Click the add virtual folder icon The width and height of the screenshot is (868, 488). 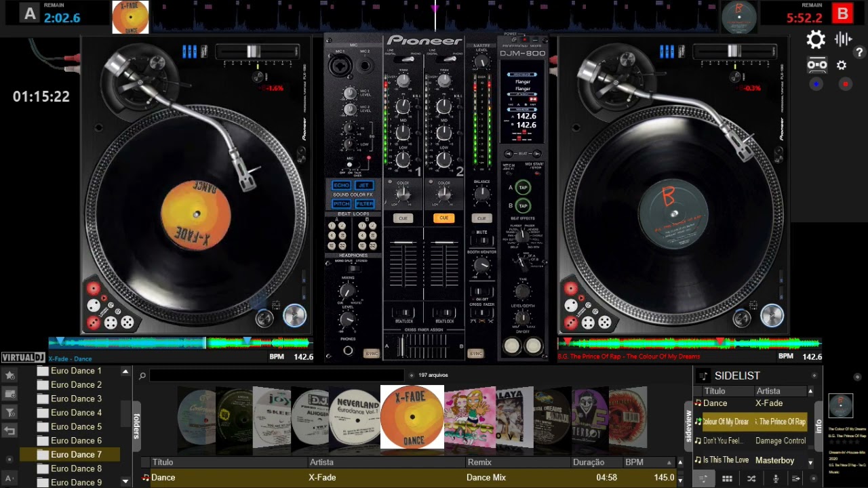[9, 393]
